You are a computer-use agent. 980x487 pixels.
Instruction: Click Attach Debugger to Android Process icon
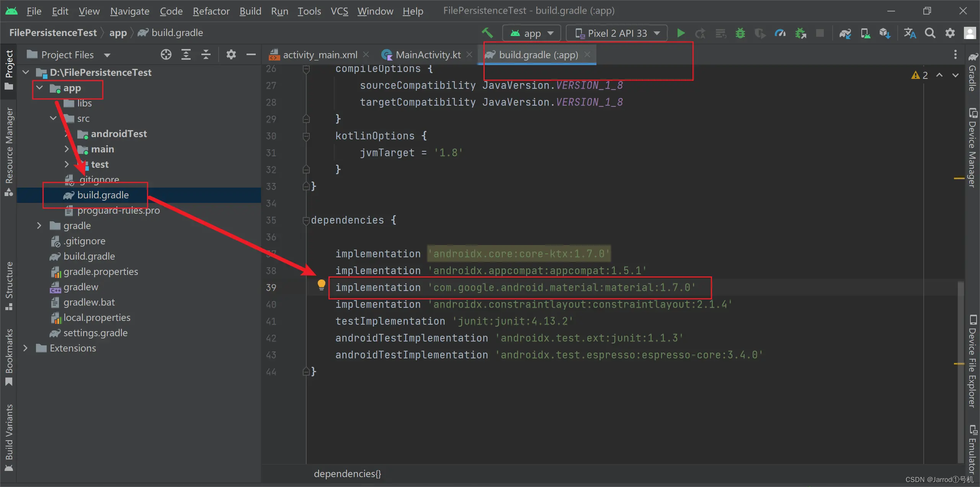point(800,33)
